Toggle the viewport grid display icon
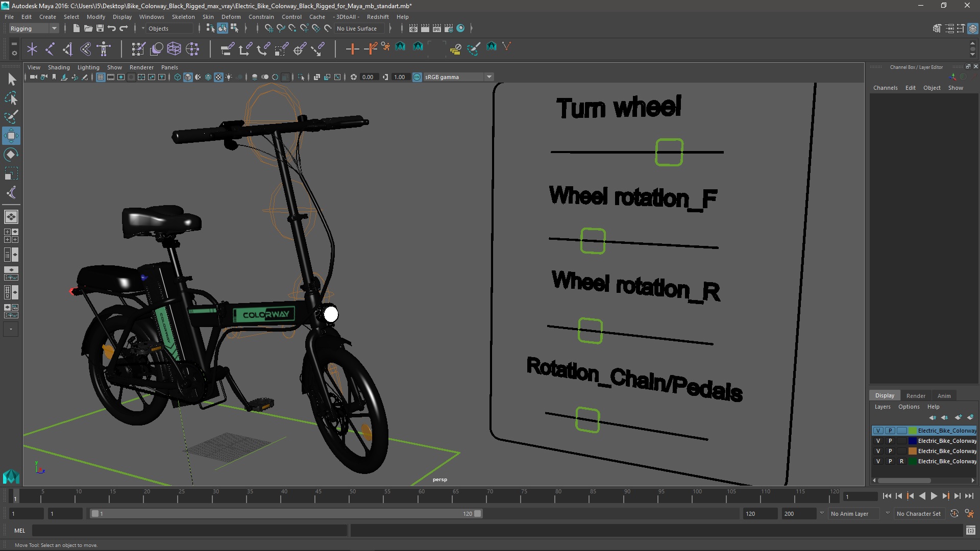 tap(101, 77)
